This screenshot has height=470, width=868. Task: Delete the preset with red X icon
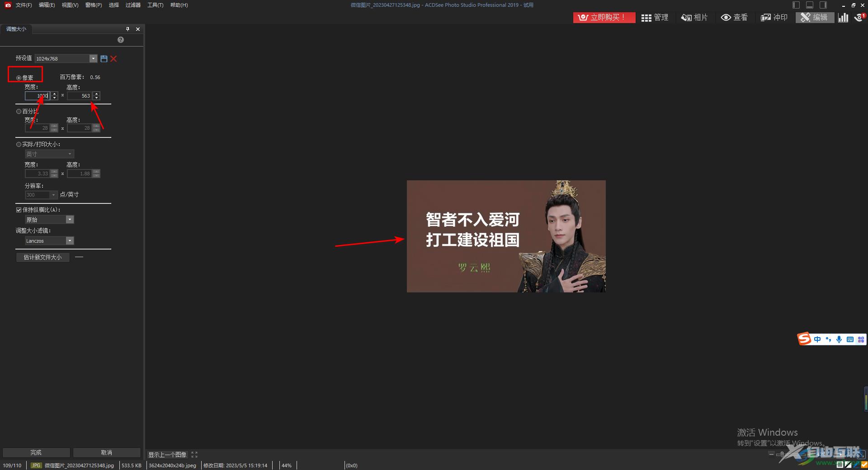coord(113,59)
